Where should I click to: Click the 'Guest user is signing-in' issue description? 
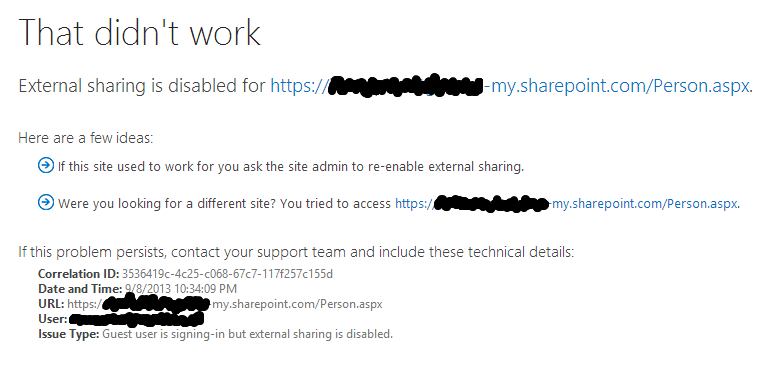coord(247,334)
